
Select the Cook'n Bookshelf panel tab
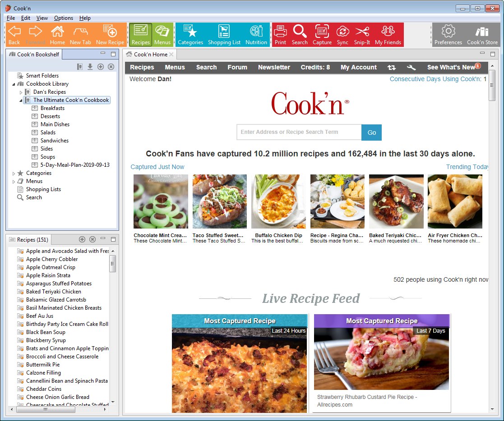(34, 54)
